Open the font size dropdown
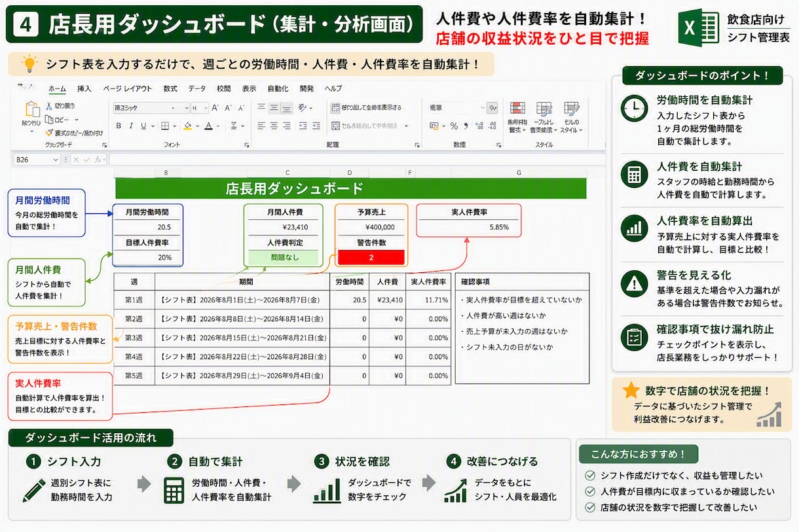 [x=205, y=108]
